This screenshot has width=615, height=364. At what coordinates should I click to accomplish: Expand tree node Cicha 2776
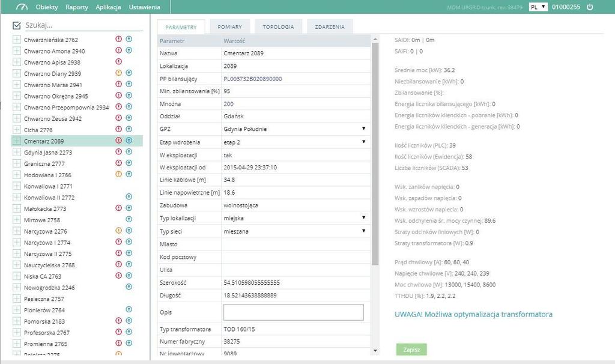pos(16,130)
